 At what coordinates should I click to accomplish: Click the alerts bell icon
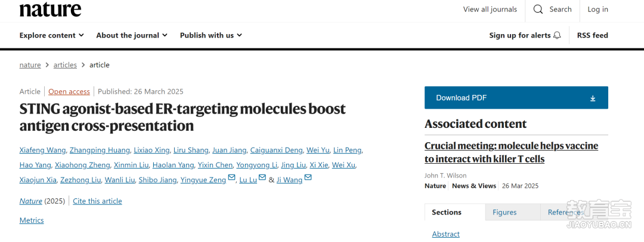[557, 35]
